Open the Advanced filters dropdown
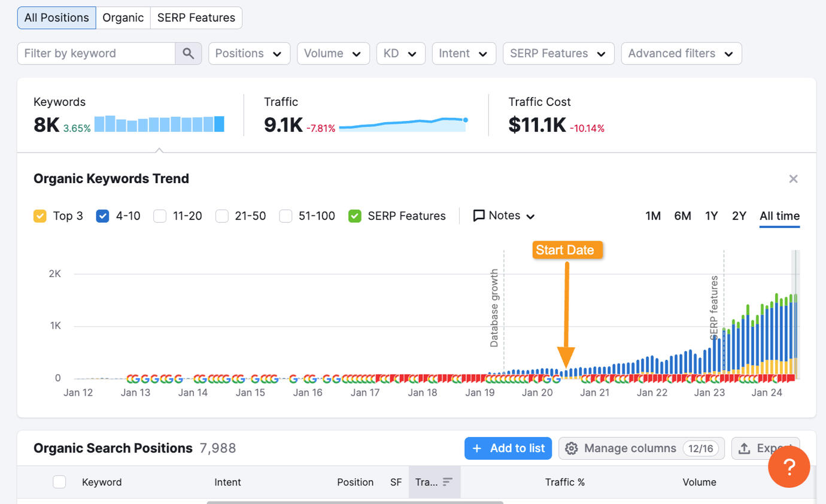The height and width of the screenshot is (504, 826). (681, 53)
